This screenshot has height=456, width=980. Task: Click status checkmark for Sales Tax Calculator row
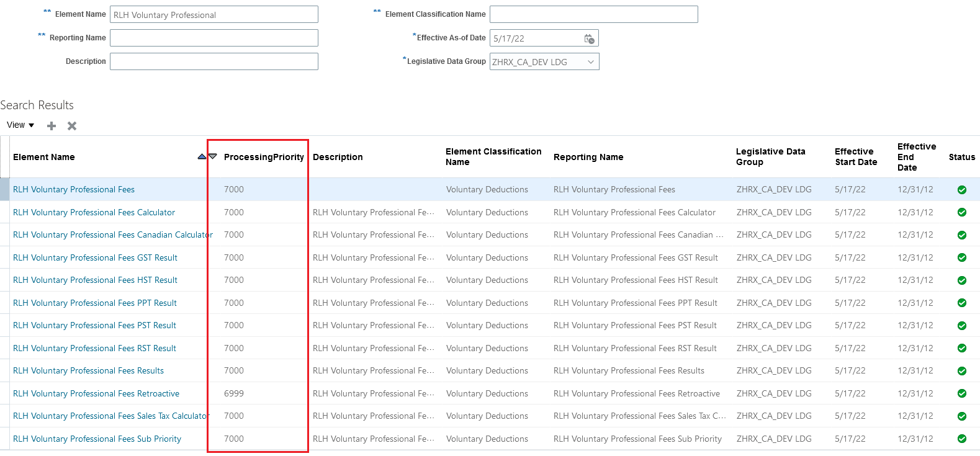[x=962, y=416]
